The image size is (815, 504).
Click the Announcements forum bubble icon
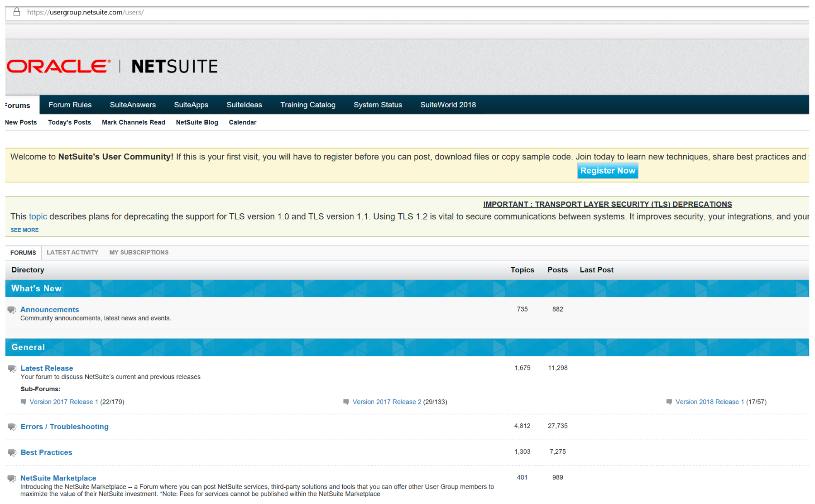click(12, 310)
